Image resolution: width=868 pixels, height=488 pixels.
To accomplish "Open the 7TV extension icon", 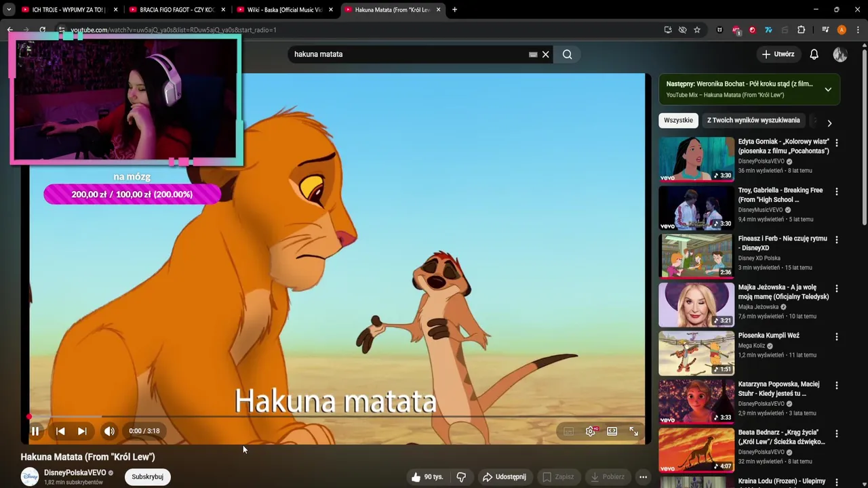I will click(x=768, y=30).
